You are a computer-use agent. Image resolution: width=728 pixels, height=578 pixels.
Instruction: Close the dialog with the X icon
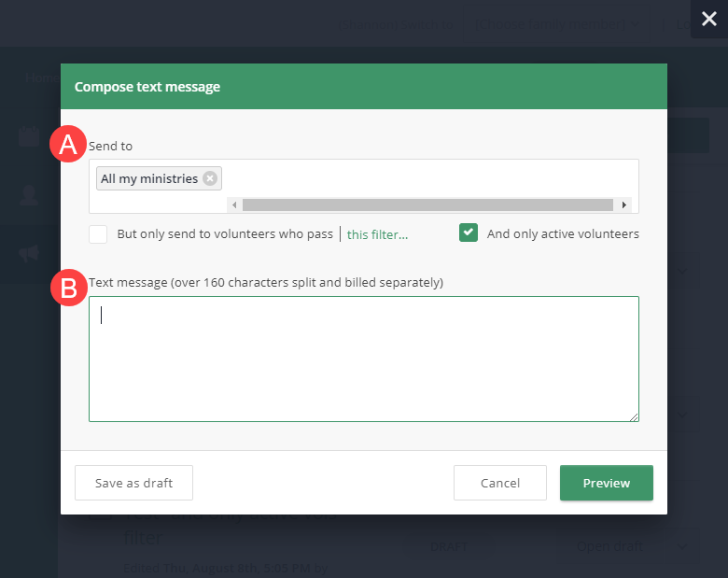pyautogui.click(x=708, y=19)
